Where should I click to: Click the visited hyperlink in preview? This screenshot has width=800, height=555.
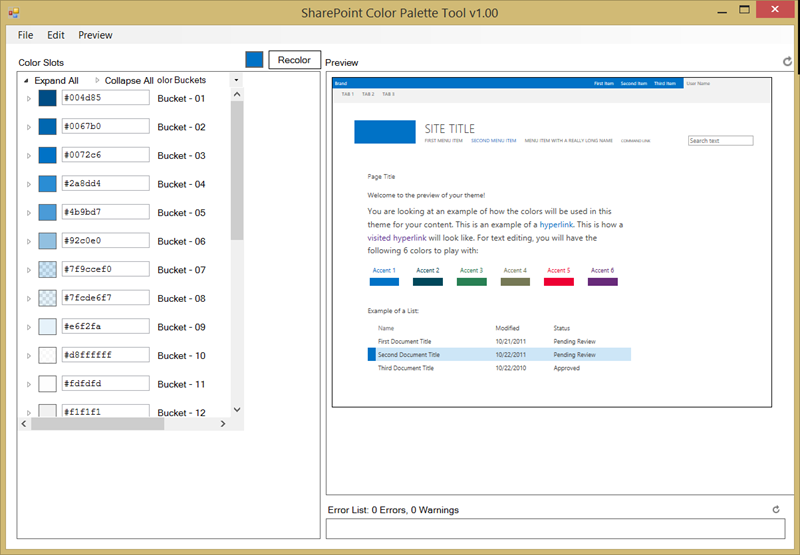(x=396, y=238)
